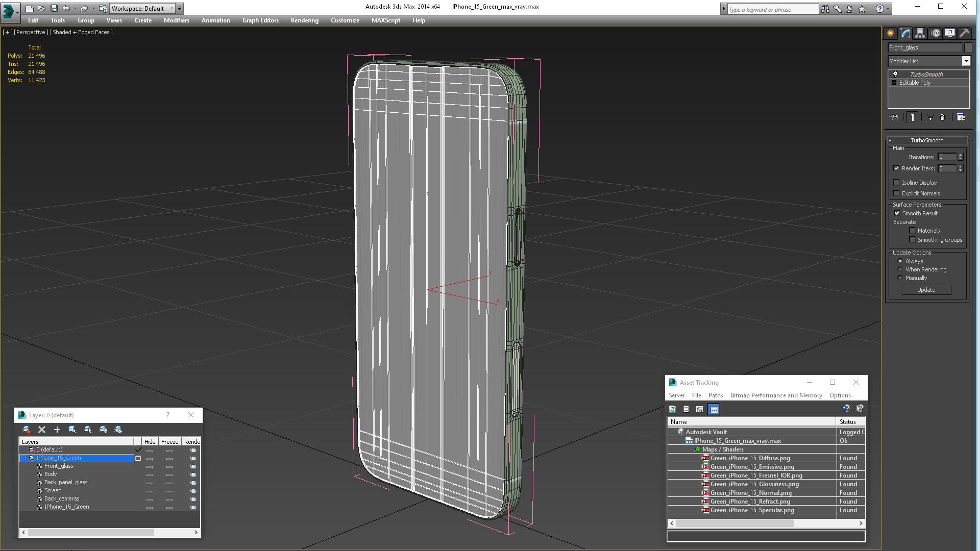This screenshot has height=551, width=980.
Task: Toggle Smooth Result checkbox
Action: coord(897,213)
